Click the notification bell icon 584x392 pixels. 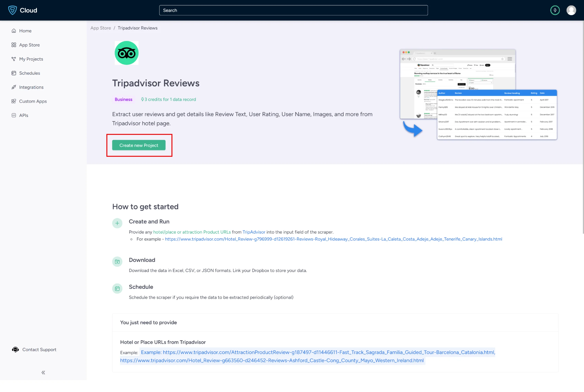(x=555, y=10)
